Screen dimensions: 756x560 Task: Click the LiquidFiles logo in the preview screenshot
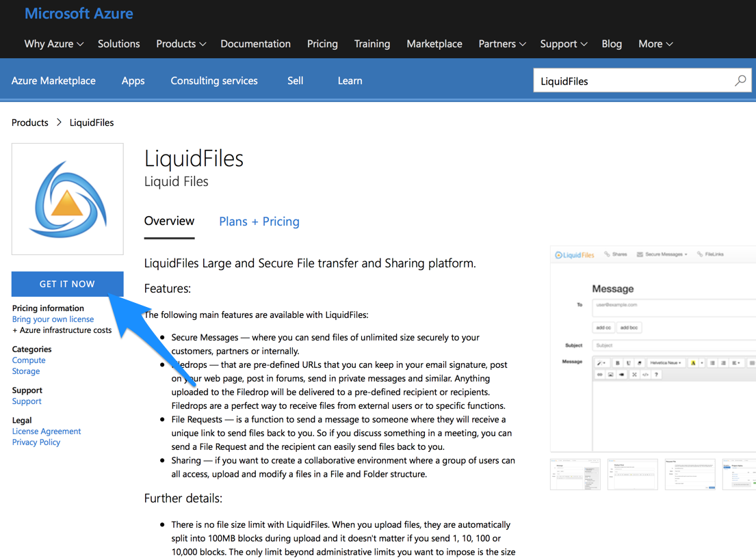tap(573, 254)
